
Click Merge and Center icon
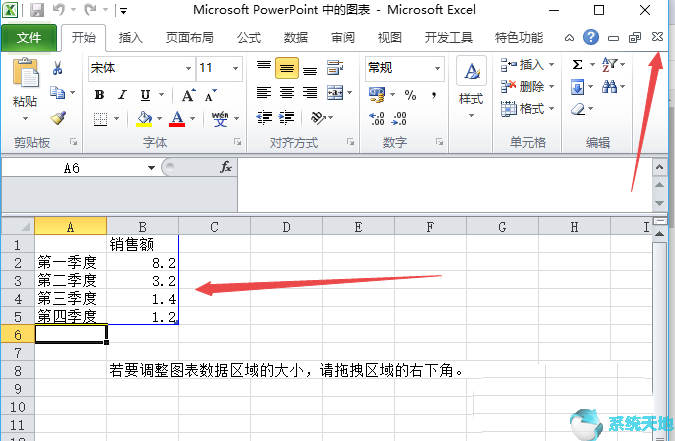coord(335,93)
